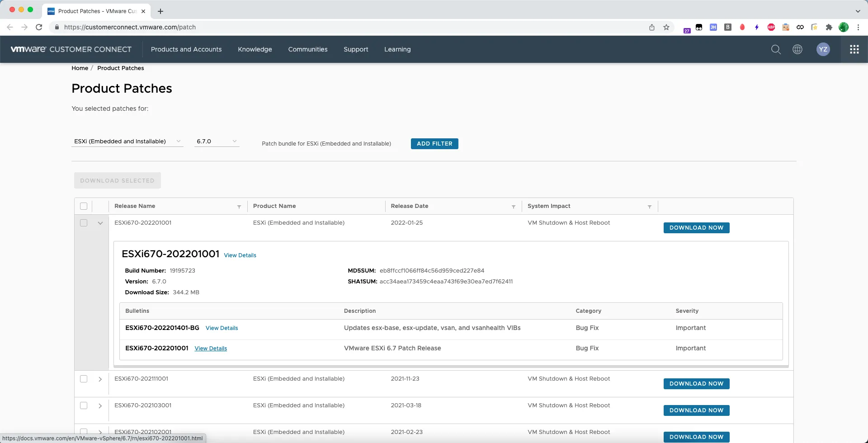Open View Details for ESXi670-202201001 bulletin

click(x=211, y=349)
